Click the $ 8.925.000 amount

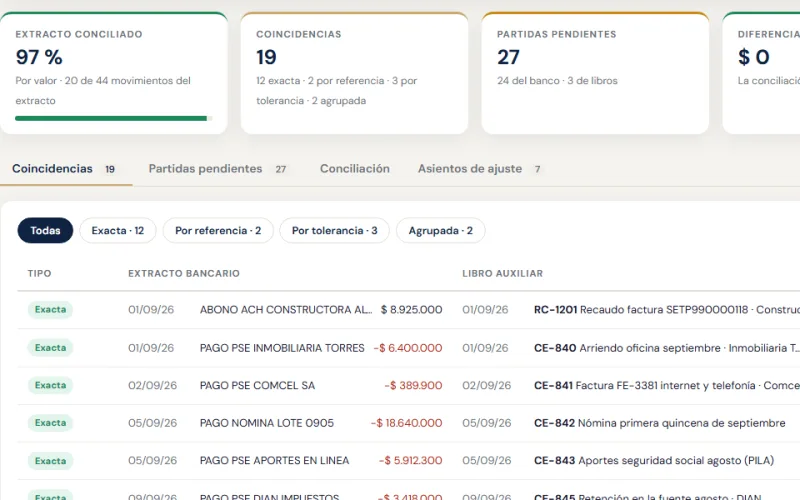(x=411, y=310)
